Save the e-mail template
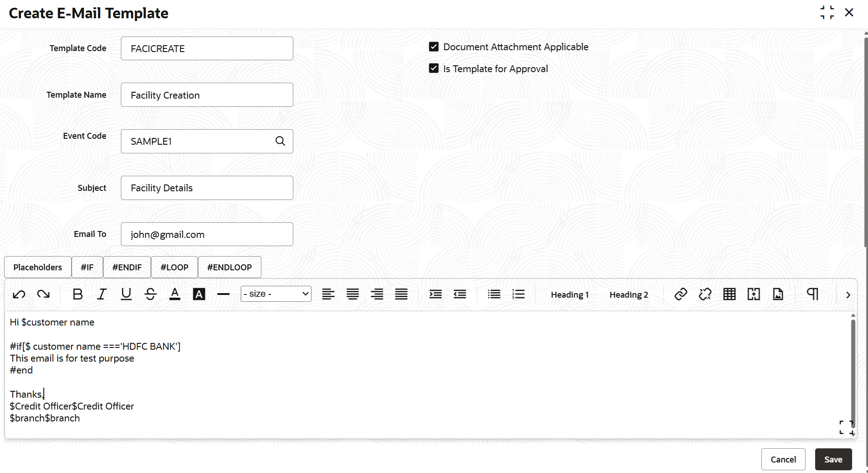This screenshot has height=473, width=868. pos(833,459)
